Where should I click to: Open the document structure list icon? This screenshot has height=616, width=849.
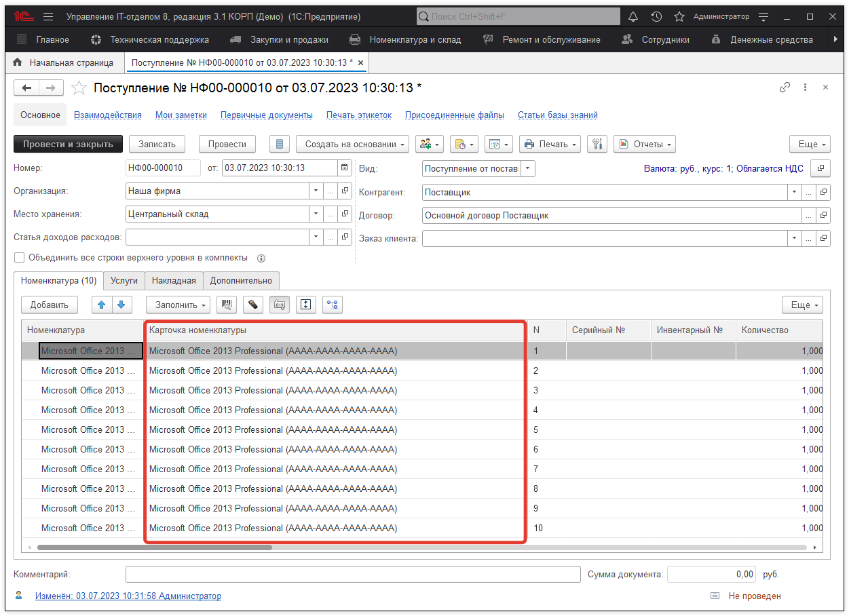(x=280, y=144)
